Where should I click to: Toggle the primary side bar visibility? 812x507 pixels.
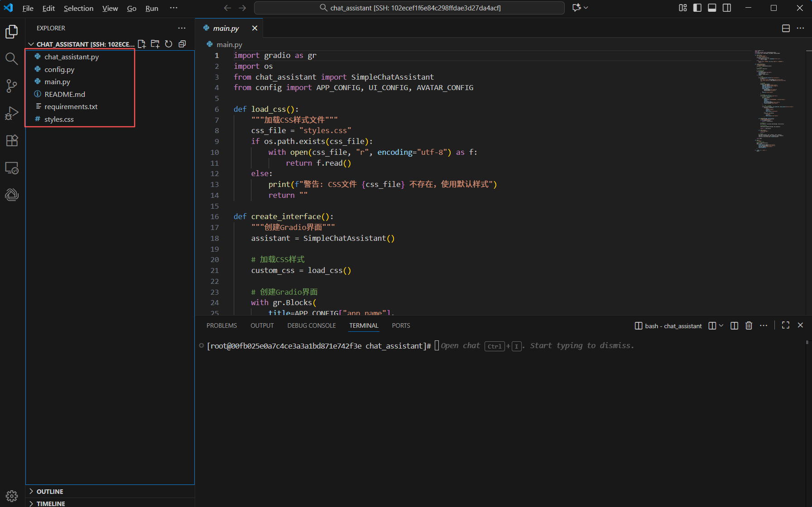(697, 8)
